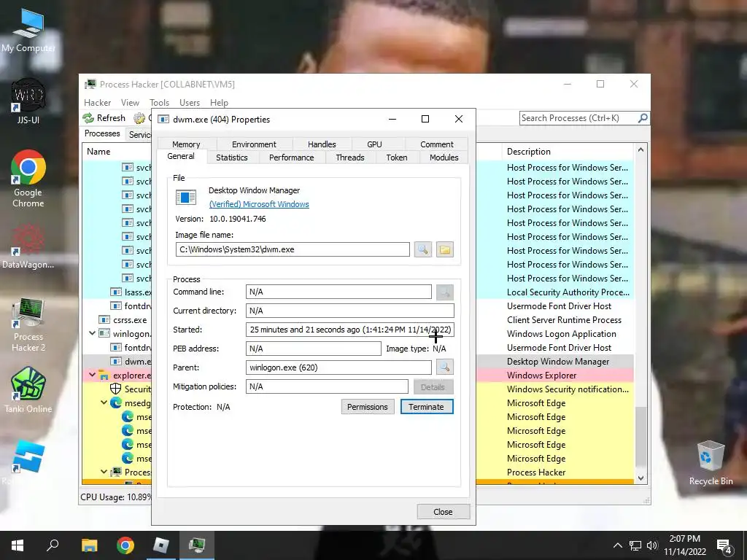
Task: Click the inspect image file magnifier icon
Action: 422,249
